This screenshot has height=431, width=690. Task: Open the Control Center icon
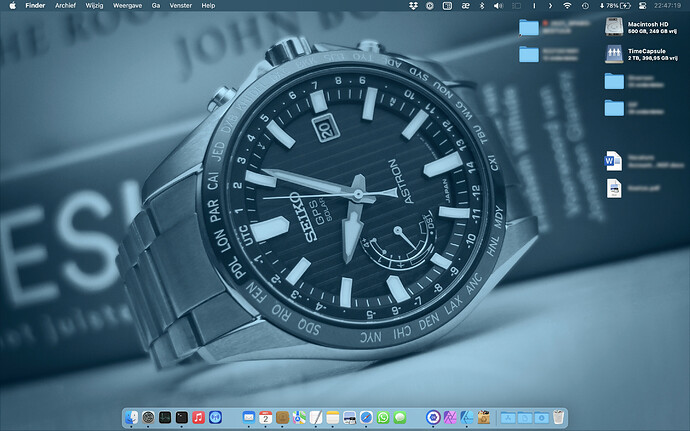[x=642, y=6]
